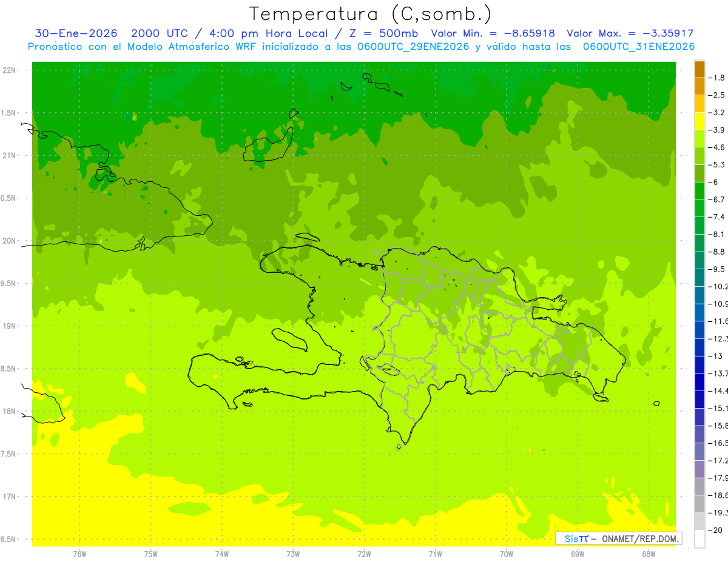Click the '-5.3' colorbar value label
The width and height of the screenshot is (728, 562).
716,165
